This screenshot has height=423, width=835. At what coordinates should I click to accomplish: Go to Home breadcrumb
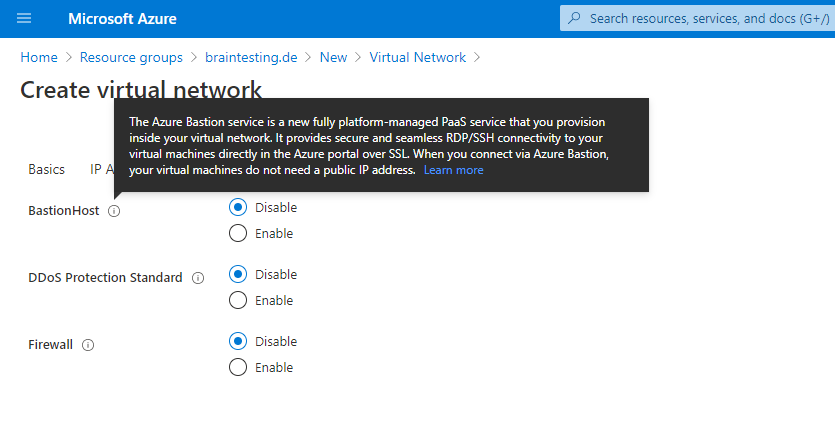tap(39, 58)
